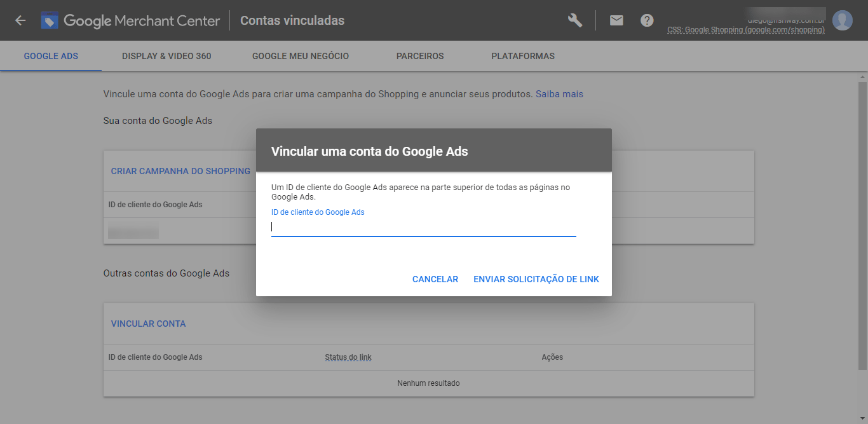Click the page vertical scrollbar

(862, 226)
